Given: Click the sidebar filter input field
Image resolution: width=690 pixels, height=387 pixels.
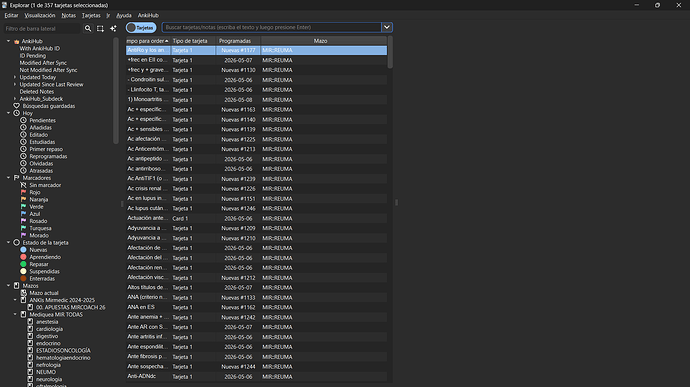Looking at the screenshot, I should point(42,29).
